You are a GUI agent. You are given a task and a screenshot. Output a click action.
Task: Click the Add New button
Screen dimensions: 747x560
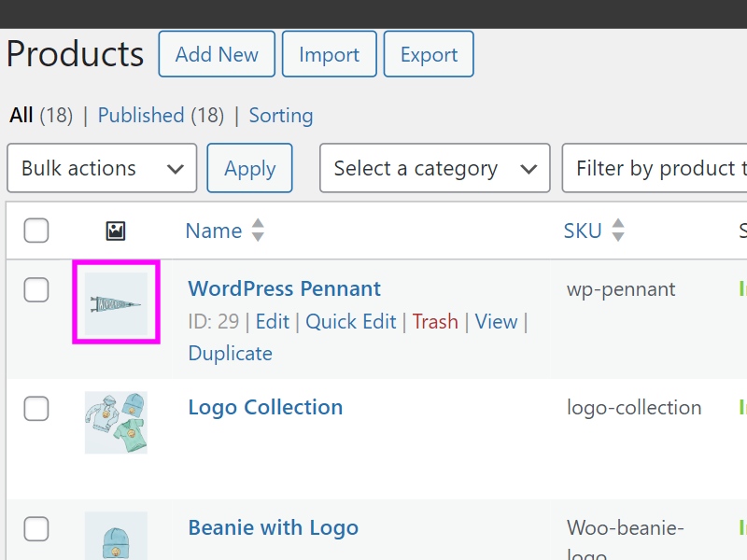click(217, 54)
